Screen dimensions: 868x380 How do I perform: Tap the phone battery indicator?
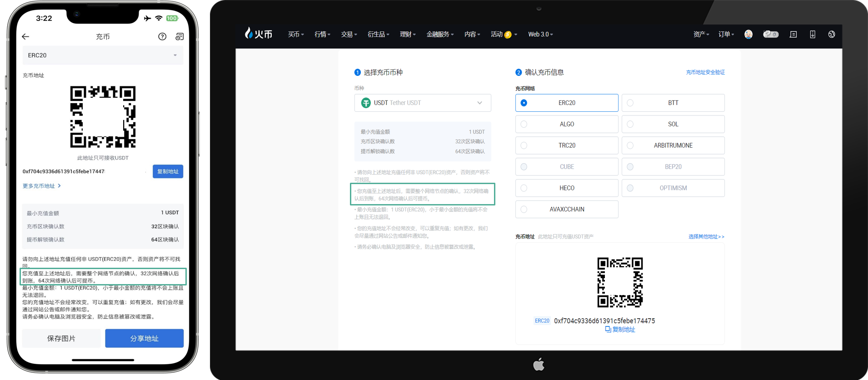click(x=172, y=18)
